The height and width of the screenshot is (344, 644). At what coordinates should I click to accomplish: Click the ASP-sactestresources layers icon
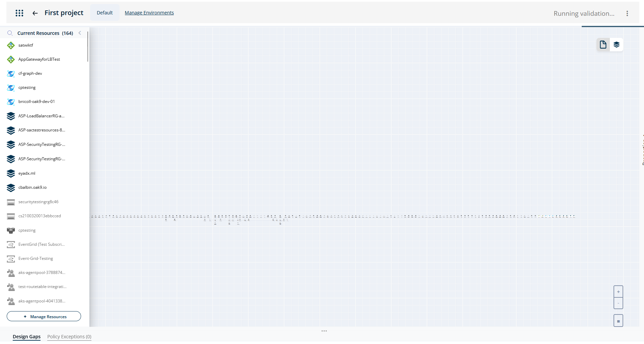tap(11, 130)
